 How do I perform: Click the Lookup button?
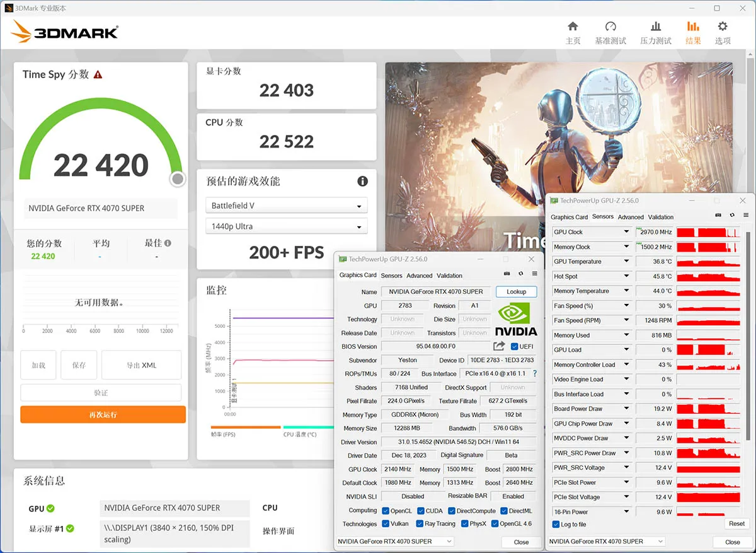(x=516, y=292)
